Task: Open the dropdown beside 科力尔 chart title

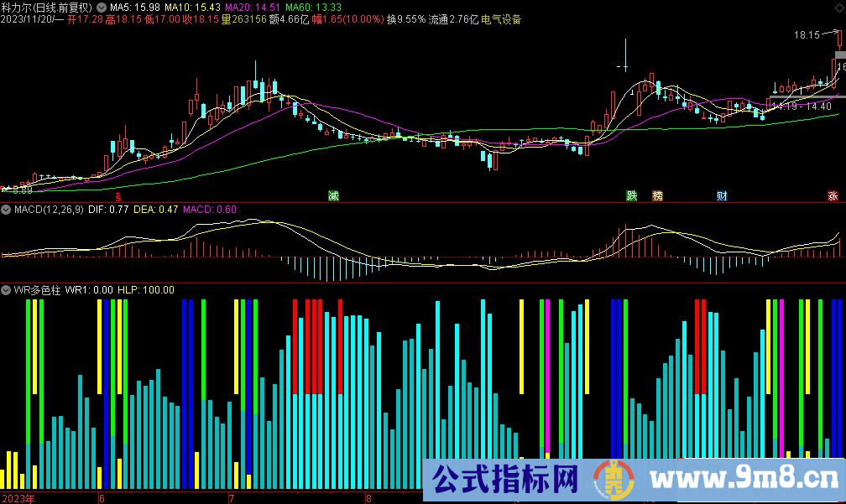Action: (x=102, y=8)
